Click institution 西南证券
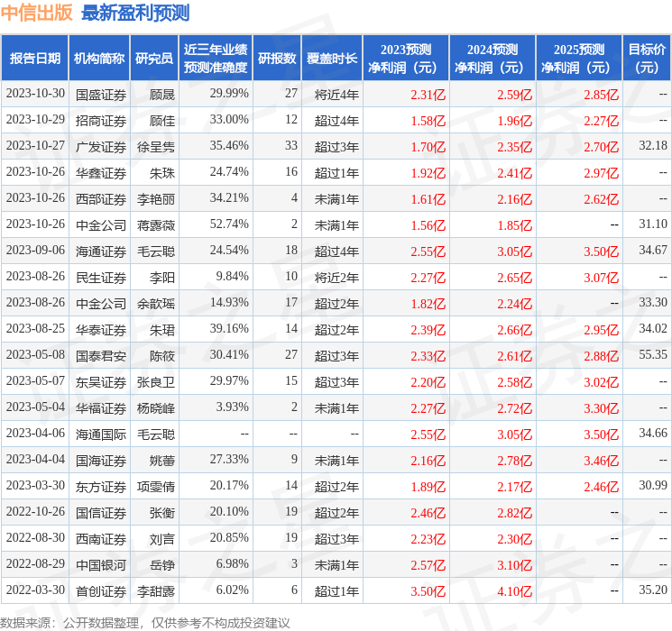Viewport: 672px width, 631px height. click(x=101, y=538)
